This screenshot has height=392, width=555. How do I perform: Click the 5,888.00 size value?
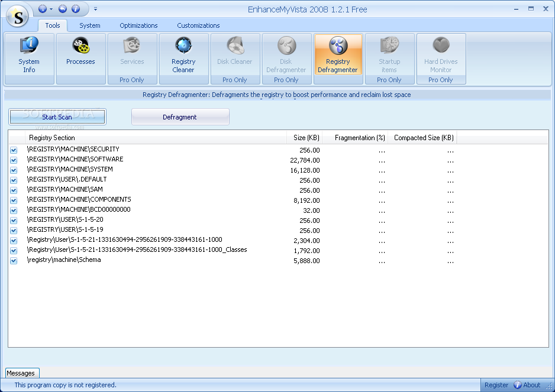[x=306, y=261]
